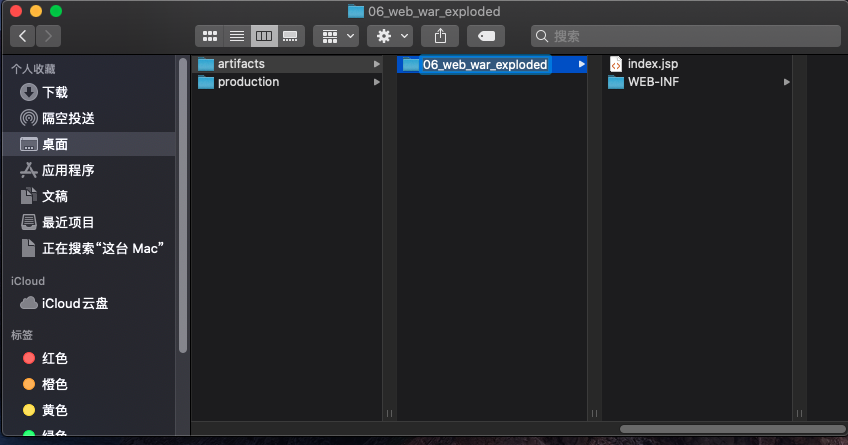The height and width of the screenshot is (445, 848).
Task: Open iCloud云盘 in the sidebar
Action: click(x=89, y=303)
